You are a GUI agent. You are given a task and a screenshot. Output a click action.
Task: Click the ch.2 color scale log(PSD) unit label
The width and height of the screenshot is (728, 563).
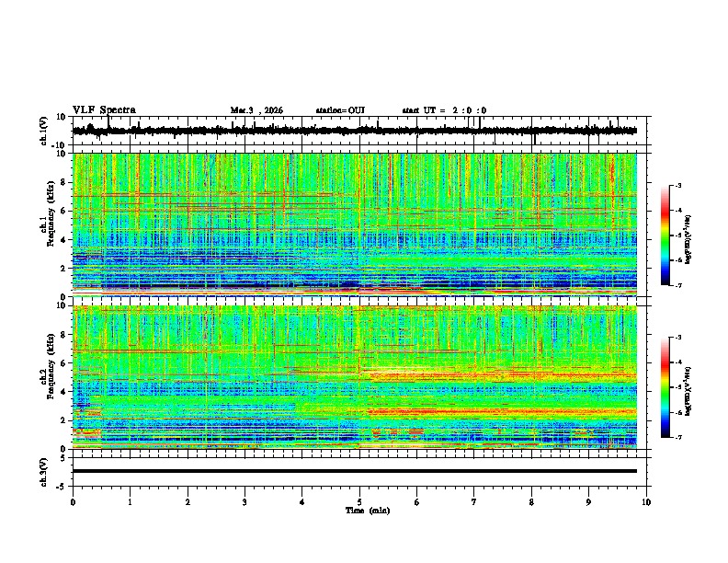coord(688,391)
